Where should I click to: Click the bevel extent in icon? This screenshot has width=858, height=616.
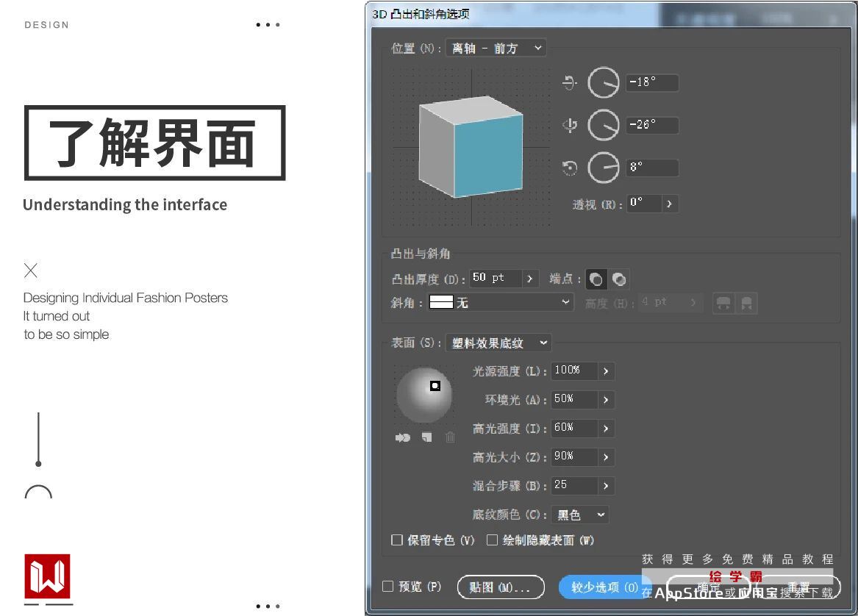tap(746, 303)
